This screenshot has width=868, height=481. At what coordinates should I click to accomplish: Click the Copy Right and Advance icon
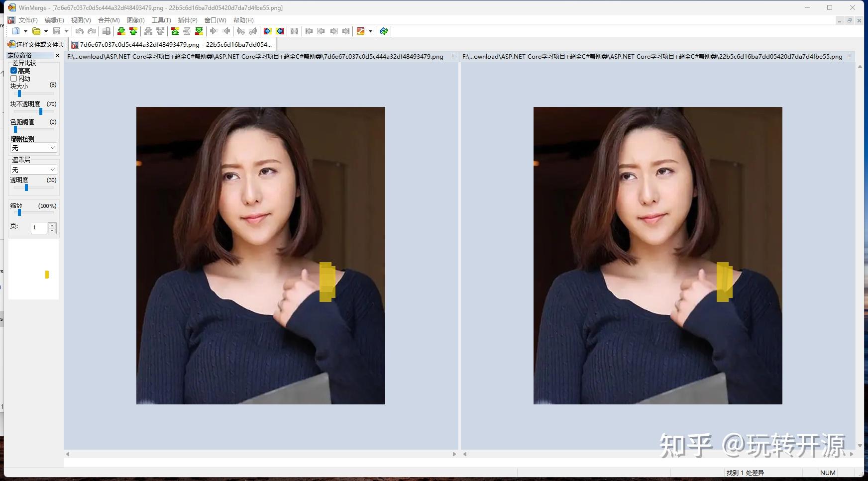pos(241,31)
